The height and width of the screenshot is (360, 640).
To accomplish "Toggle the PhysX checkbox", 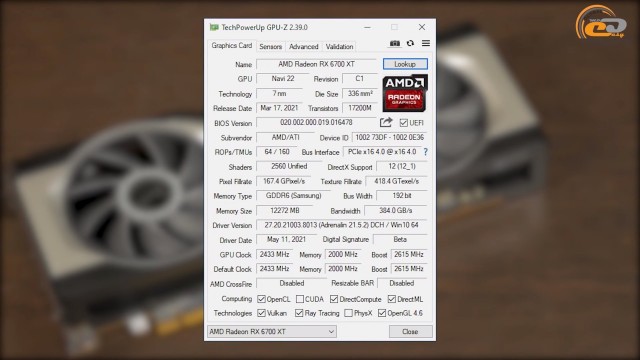I will pos(348,313).
